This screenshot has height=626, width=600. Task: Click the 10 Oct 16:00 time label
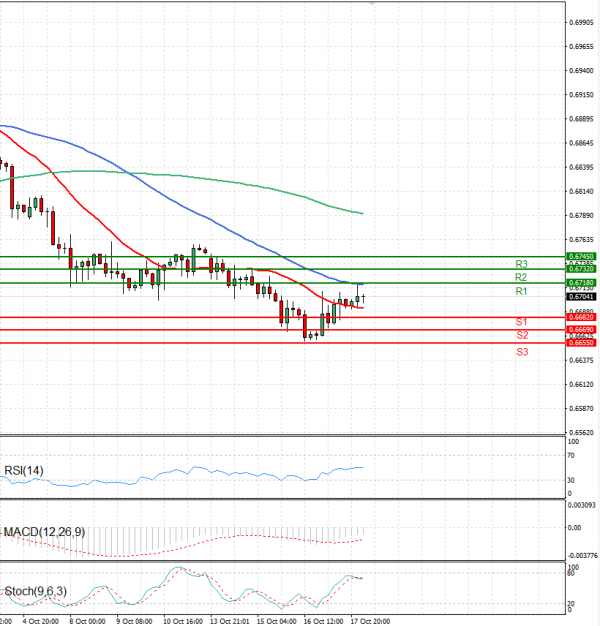click(183, 621)
